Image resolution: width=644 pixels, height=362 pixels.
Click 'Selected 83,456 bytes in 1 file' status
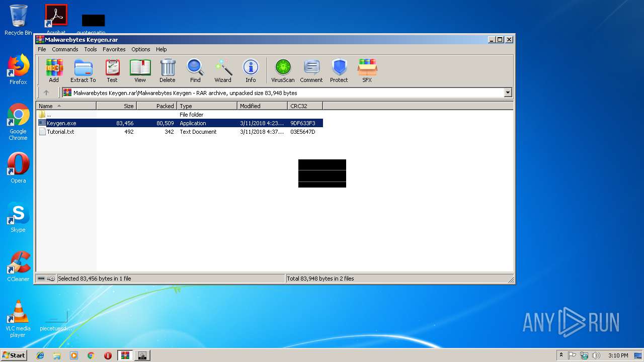[95, 279]
